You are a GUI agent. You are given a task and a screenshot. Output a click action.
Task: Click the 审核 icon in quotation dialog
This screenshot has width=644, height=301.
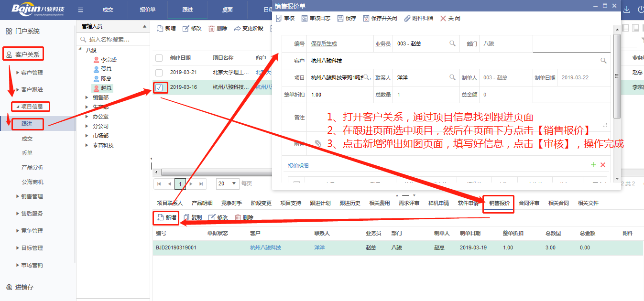point(279,18)
